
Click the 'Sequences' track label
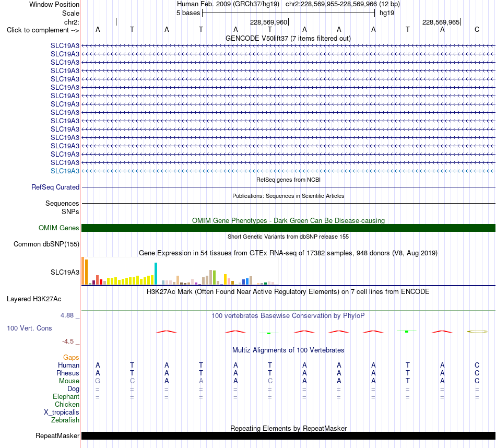click(62, 203)
